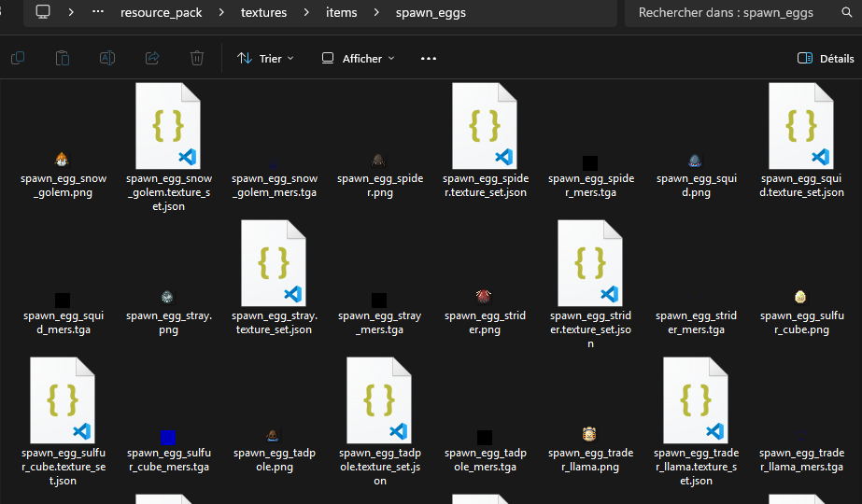Open the Afficher view dropdown

(358, 58)
